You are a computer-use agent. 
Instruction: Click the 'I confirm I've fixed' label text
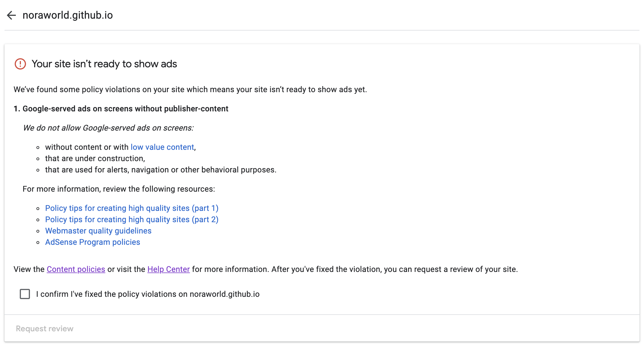coord(148,294)
